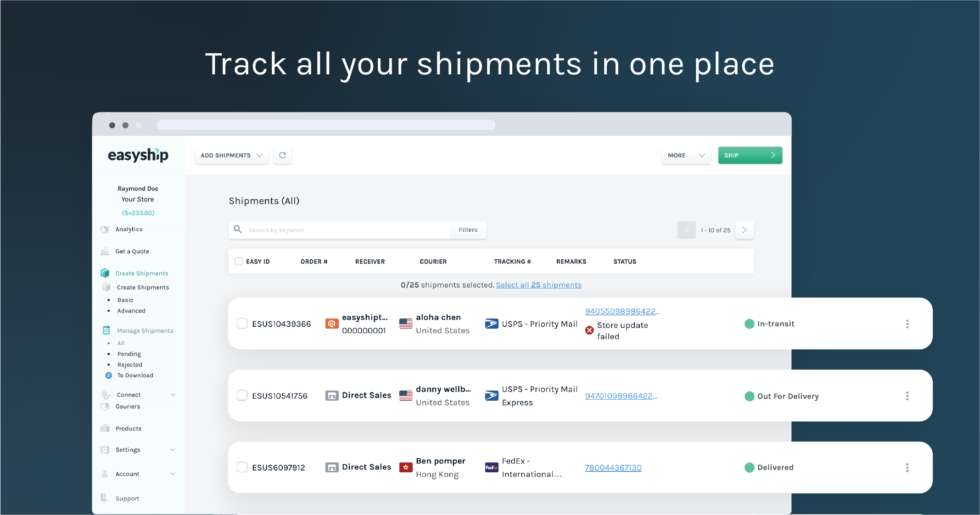This screenshot has height=515, width=980.
Task: Click the Create Shipments sub-item with grey cube
Action: [x=143, y=287]
